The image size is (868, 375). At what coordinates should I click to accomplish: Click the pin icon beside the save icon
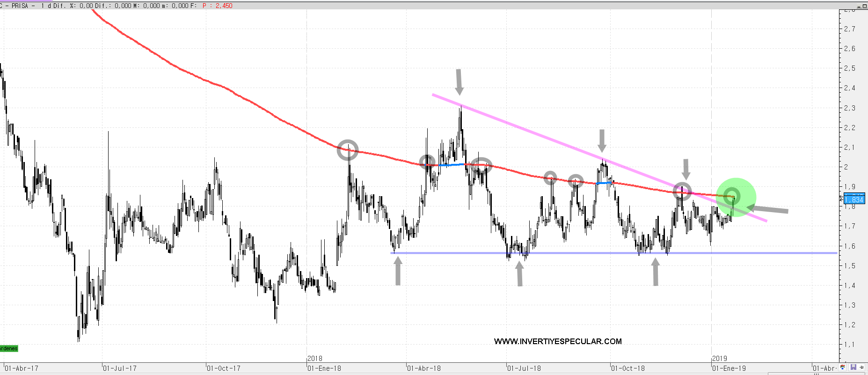point(862,368)
